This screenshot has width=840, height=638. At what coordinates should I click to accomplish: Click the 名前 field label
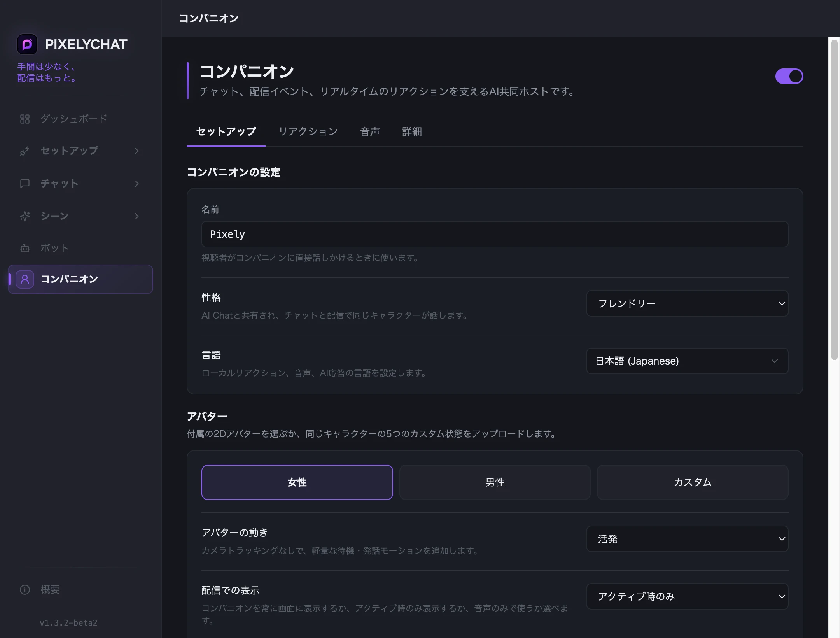[x=210, y=210]
